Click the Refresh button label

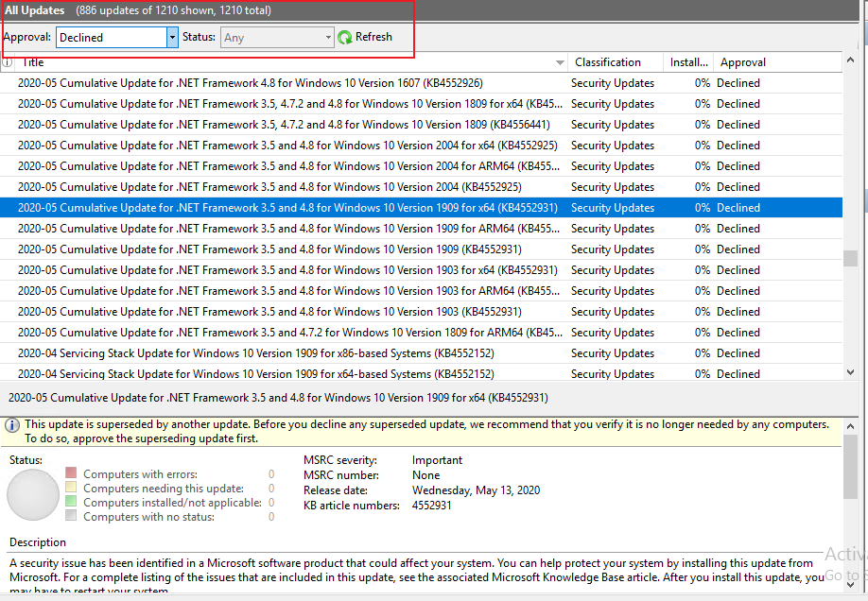click(x=373, y=37)
